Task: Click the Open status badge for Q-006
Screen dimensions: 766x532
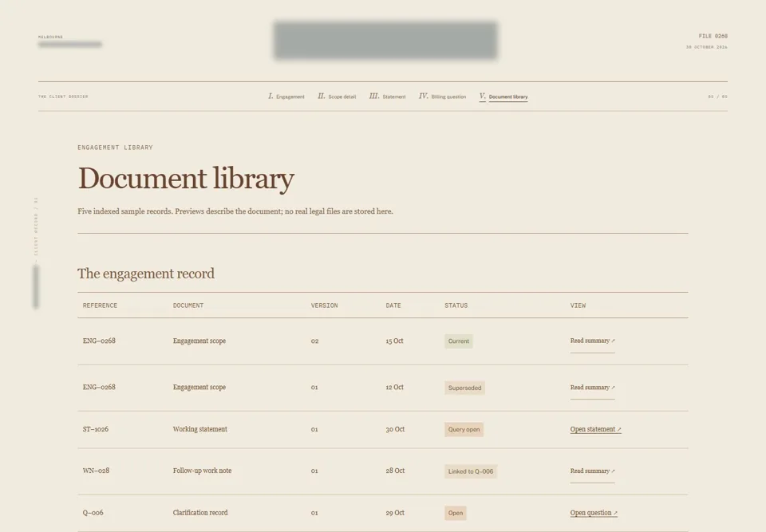Action: tap(456, 513)
